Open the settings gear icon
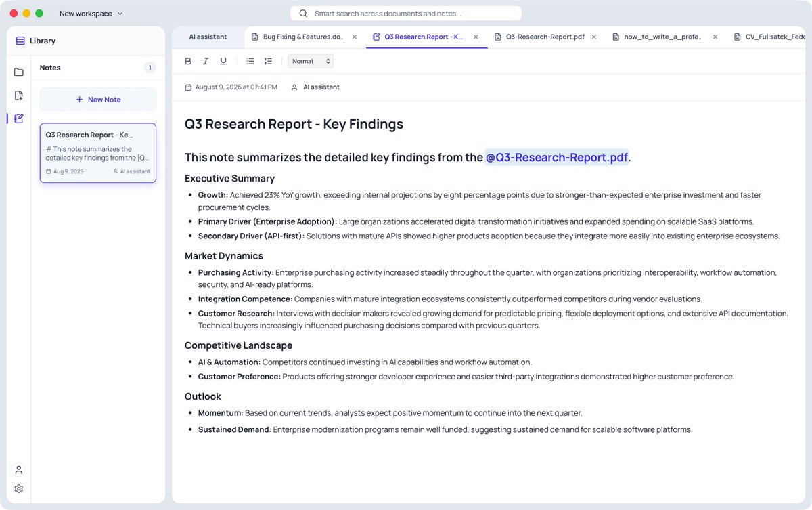This screenshot has height=510, width=812. (x=19, y=488)
